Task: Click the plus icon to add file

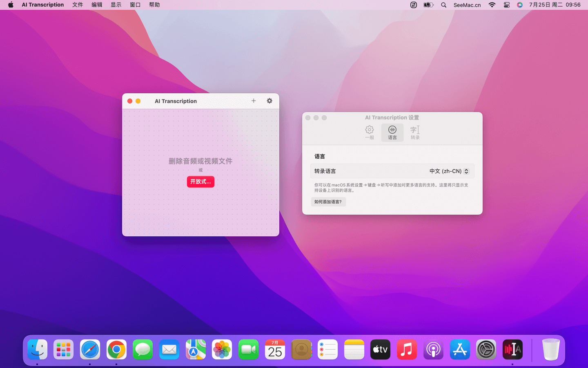Action: 254,101
